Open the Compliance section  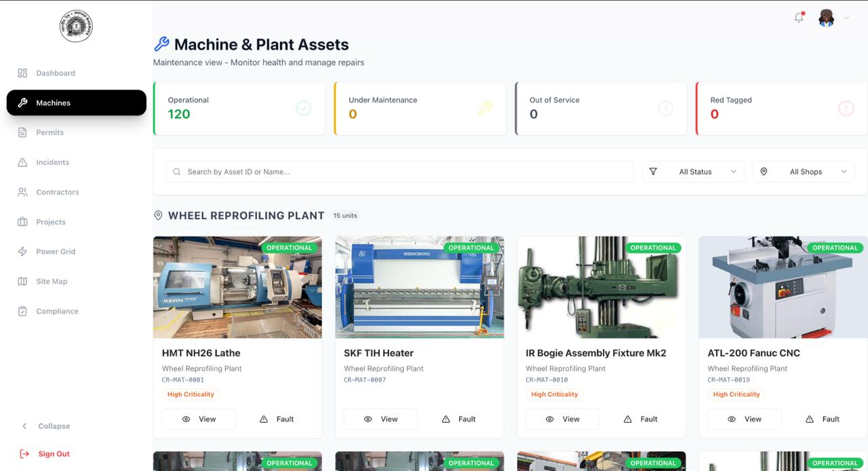tap(76, 311)
